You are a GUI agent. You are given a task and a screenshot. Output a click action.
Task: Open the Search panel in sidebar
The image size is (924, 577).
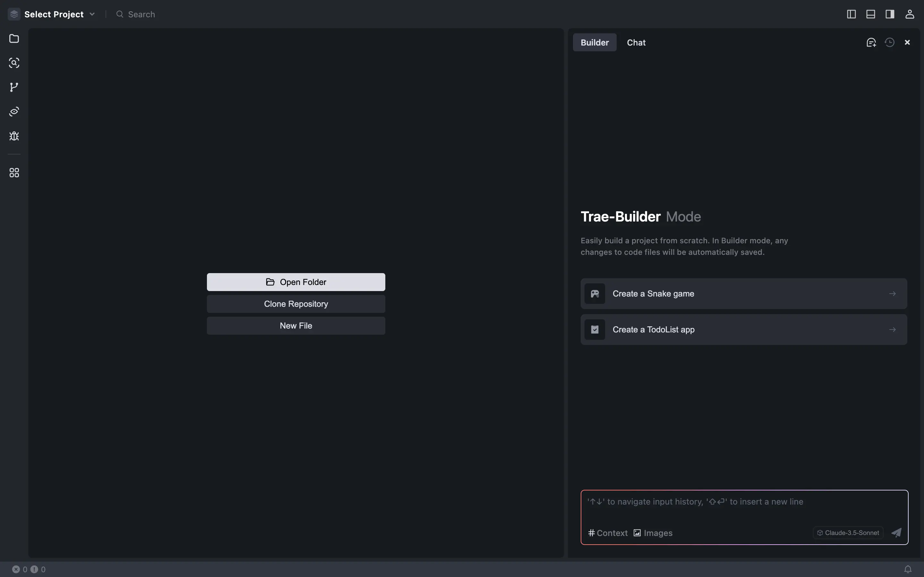pyautogui.click(x=14, y=63)
